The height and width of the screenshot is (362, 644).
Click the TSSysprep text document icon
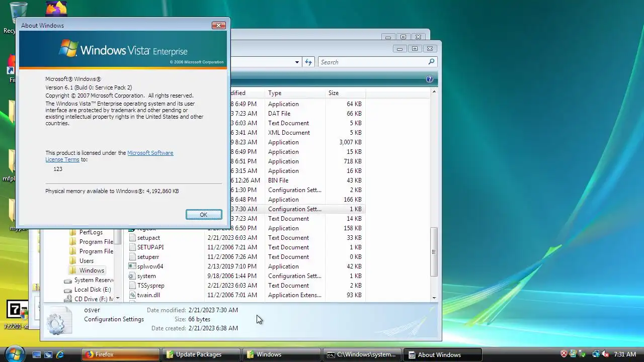(132, 286)
